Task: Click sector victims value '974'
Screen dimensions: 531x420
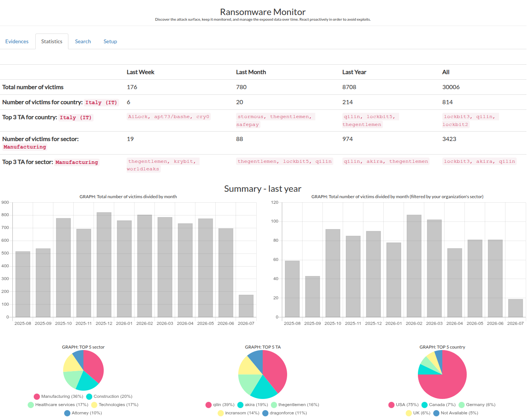Action: (x=348, y=139)
